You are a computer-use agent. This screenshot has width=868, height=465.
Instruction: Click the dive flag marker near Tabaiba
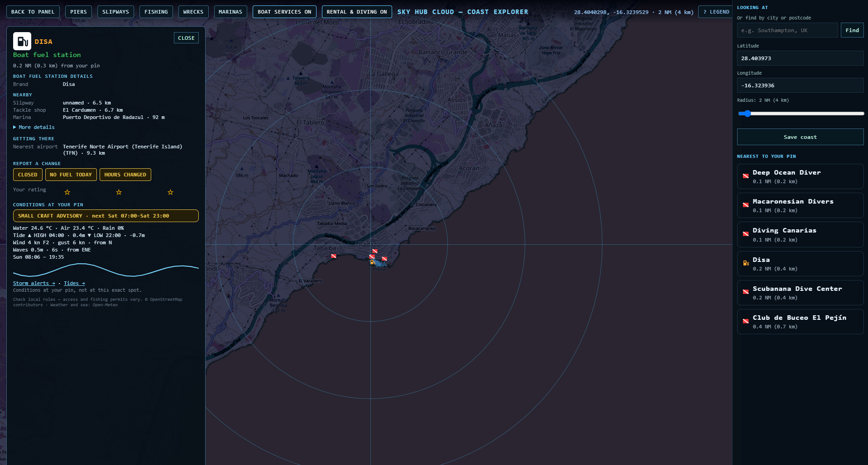point(334,256)
